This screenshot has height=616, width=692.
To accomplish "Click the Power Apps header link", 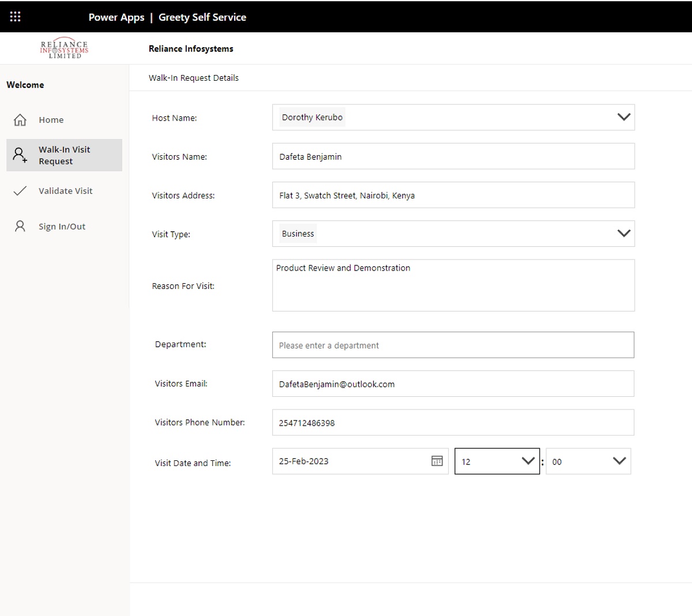I will pyautogui.click(x=116, y=17).
